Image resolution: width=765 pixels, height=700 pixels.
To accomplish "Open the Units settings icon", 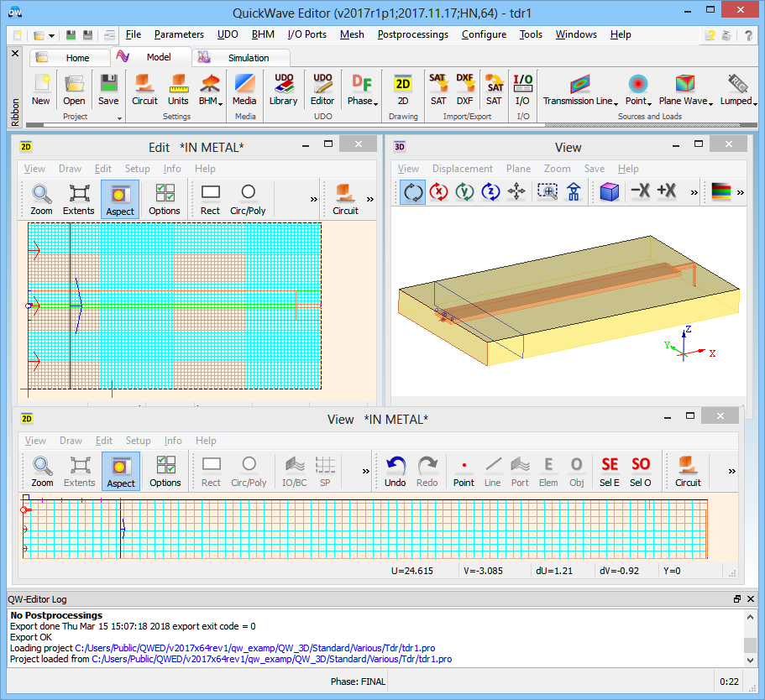I will (178, 89).
